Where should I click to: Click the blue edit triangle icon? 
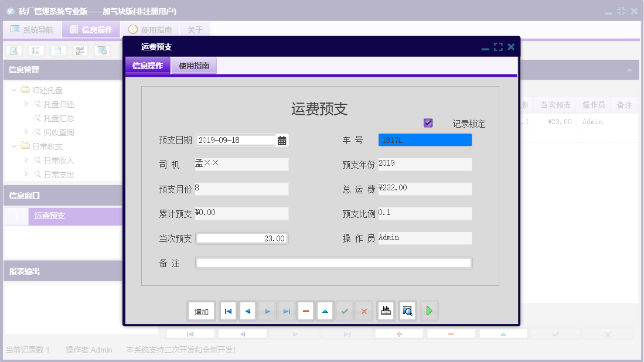coord(325,311)
